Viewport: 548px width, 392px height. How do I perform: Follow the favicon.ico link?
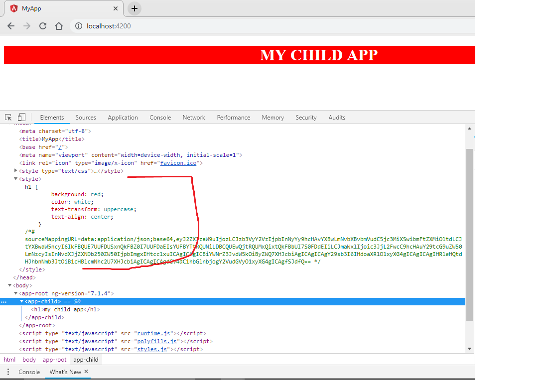pyautogui.click(x=178, y=163)
